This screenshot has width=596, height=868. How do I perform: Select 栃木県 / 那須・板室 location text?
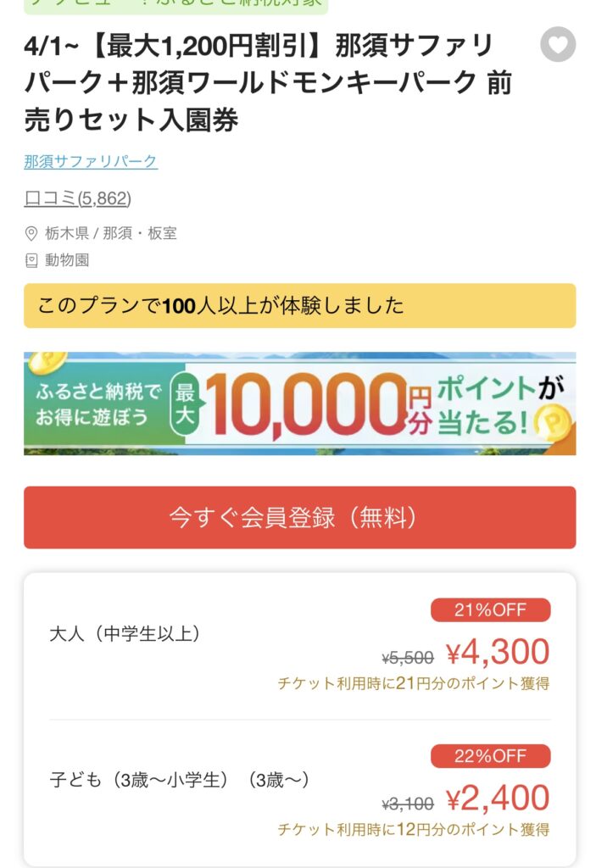pyautogui.click(x=111, y=233)
